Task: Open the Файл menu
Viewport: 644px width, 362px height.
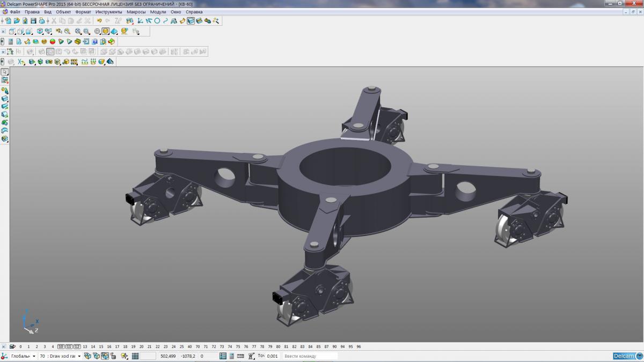Action: [15, 12]
